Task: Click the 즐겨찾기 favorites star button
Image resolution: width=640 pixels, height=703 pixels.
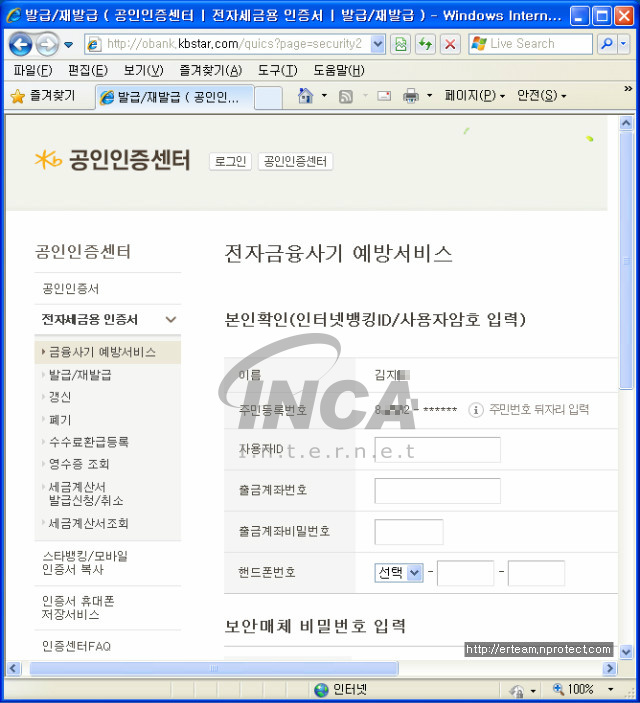Action: click(x=43, y=95)
